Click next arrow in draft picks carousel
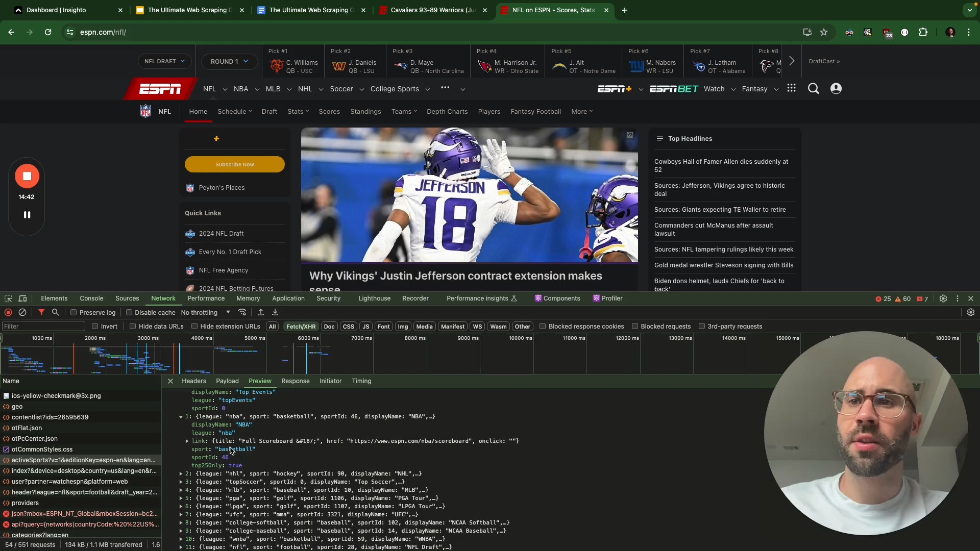Image resolution: width=980 pixels, height=551 pixels. point(792,61)
